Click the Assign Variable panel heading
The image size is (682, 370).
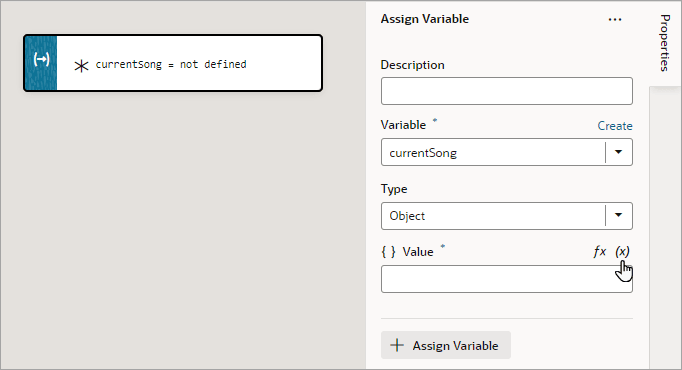[x=425, y=19]
